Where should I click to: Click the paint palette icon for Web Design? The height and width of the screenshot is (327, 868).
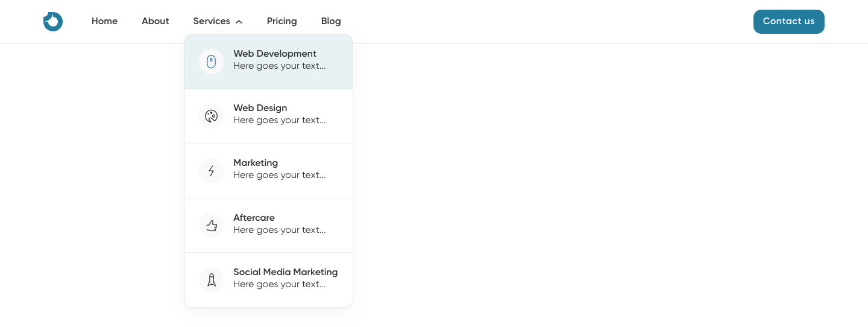[x=211, y=116]
